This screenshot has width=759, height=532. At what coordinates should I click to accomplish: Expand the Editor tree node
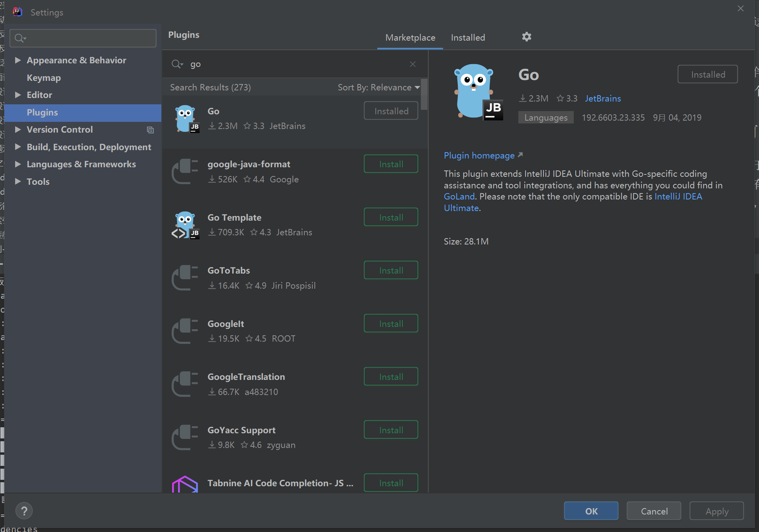point(18,95)
